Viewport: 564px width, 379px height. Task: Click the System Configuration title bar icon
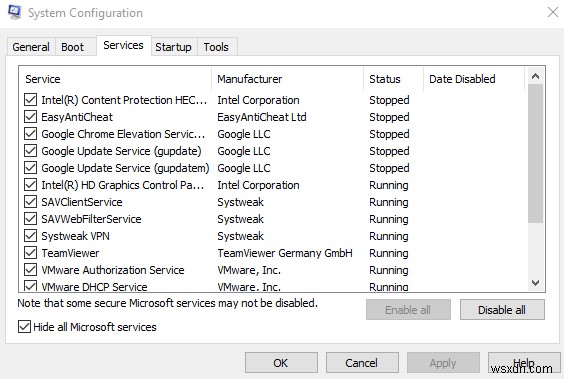[x=14, y=13]
